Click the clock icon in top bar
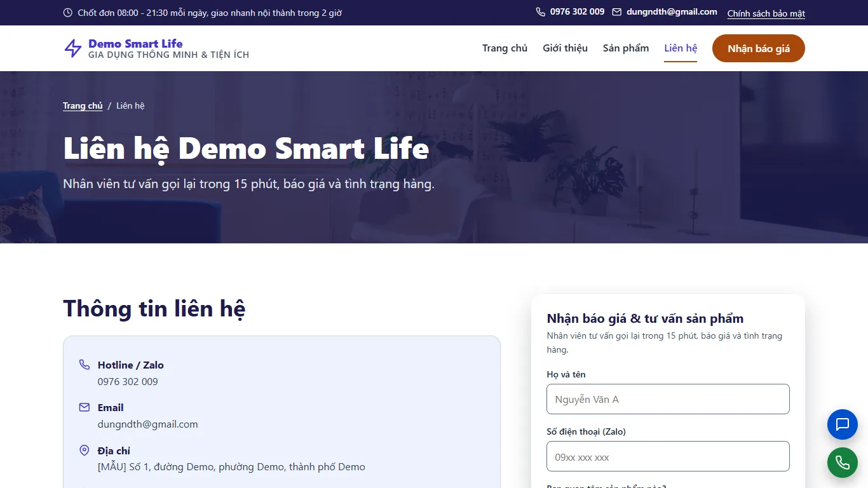The height and width of the screenshot is (488, 868). point(68,13)
